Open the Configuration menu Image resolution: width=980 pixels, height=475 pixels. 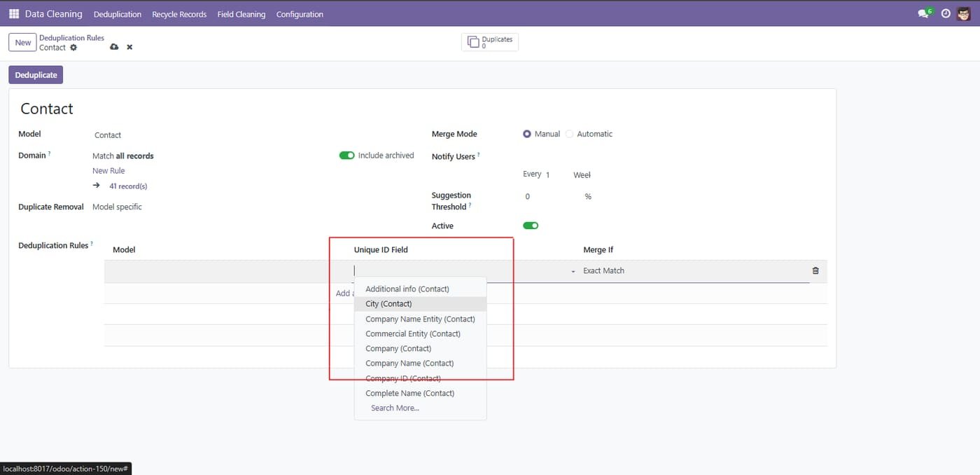(300, 14)
